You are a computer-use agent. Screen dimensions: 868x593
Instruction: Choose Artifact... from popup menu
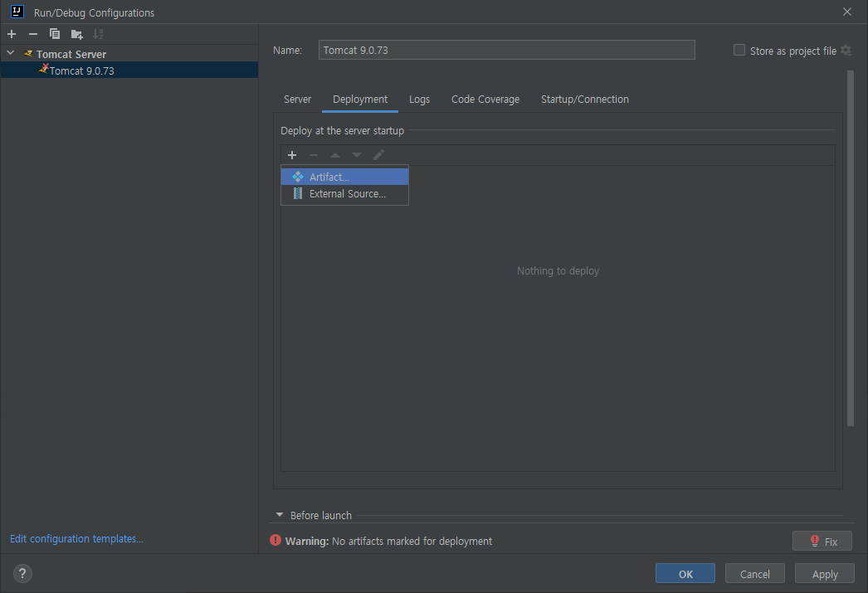click(x=345, y=177)
